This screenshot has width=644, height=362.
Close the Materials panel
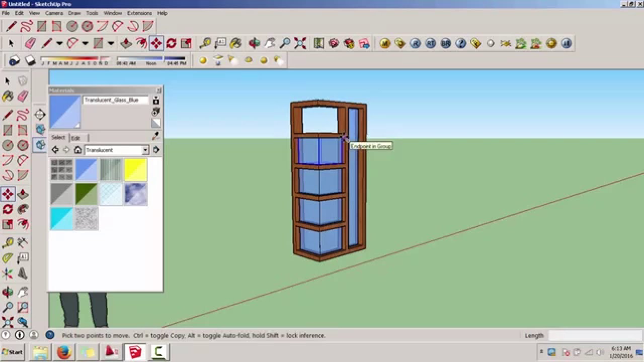click(x=158, y=90)
